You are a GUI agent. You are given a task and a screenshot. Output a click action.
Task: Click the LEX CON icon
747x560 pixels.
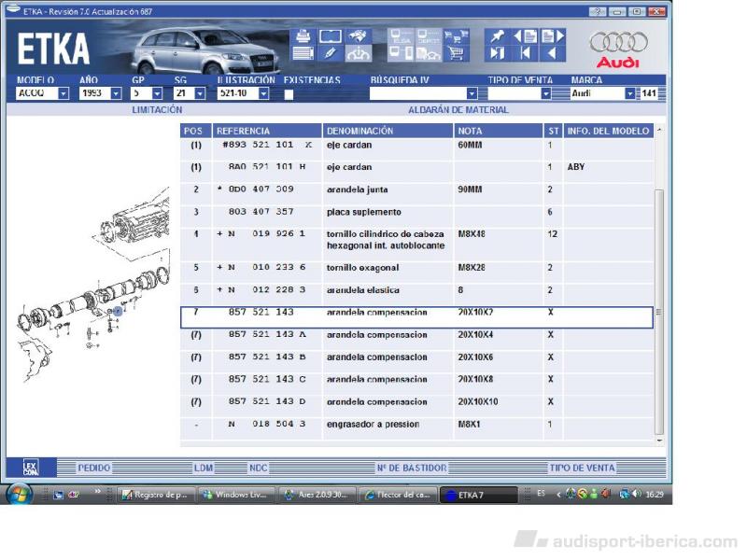30,468
